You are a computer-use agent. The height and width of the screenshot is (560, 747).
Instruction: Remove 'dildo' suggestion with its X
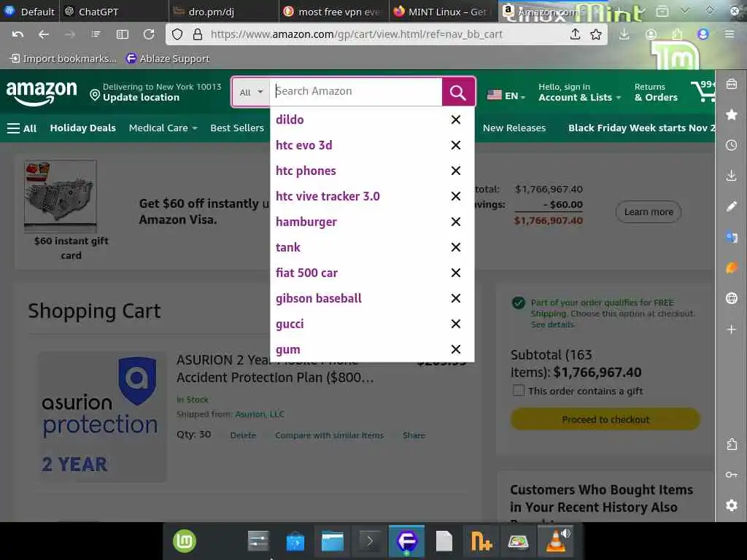click(456, 120)
